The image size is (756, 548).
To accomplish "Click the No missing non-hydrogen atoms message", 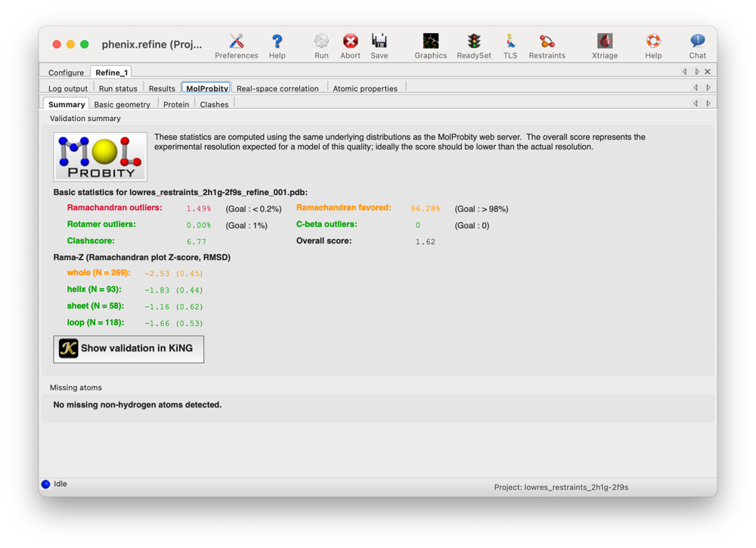I will click(138, 405).
